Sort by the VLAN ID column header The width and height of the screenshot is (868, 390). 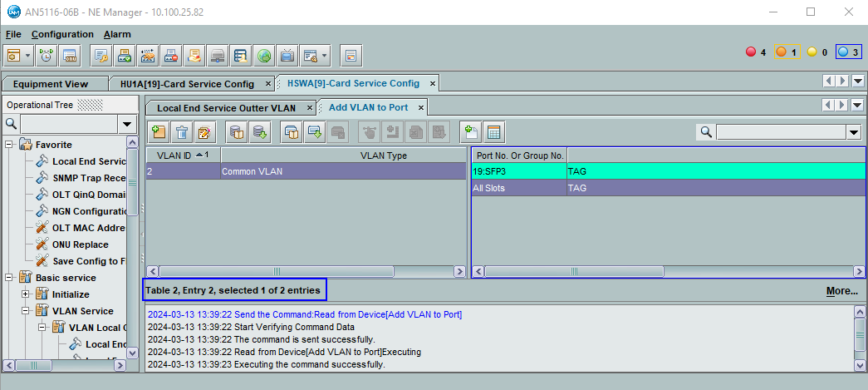184,156
